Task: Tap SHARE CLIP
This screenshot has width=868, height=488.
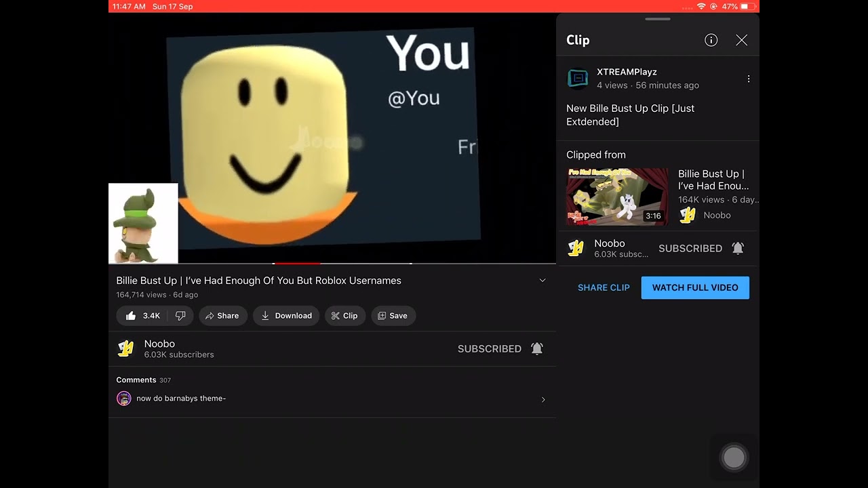Action: (604, 287)
